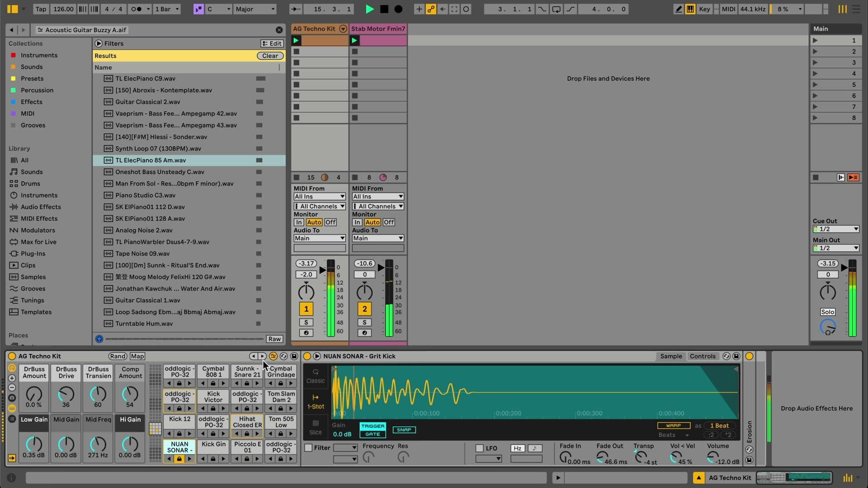Open the scale Major dropdown
The height and width of the screenshot is (488, 868).
click(x=255, y=9)
